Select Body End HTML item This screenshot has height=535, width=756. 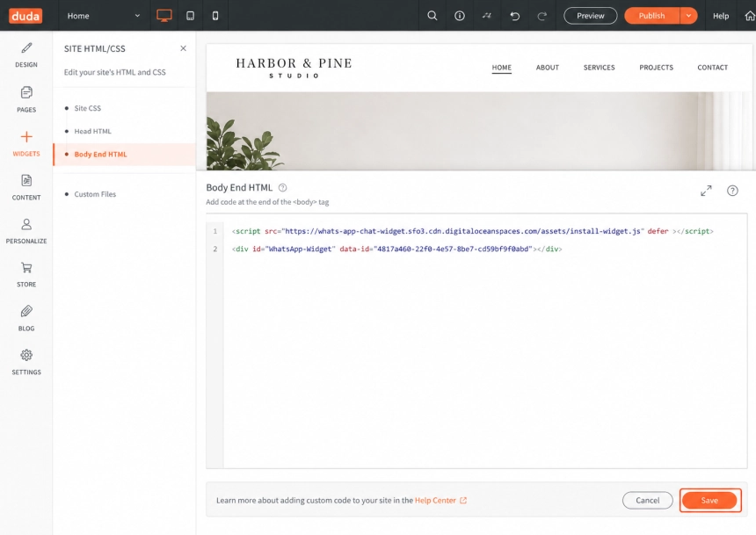click(x=125, y=155)
